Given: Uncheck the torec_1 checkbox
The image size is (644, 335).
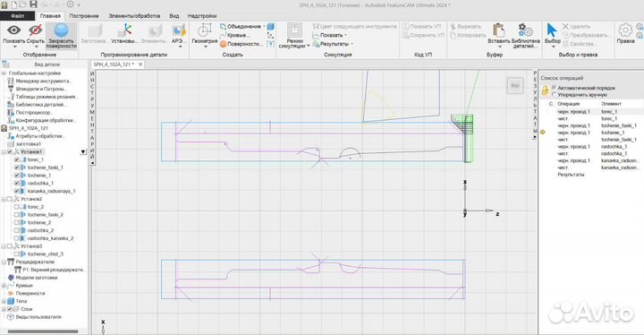Looking at the screenshot, I should pyautogui.click(x=17, y=159).
